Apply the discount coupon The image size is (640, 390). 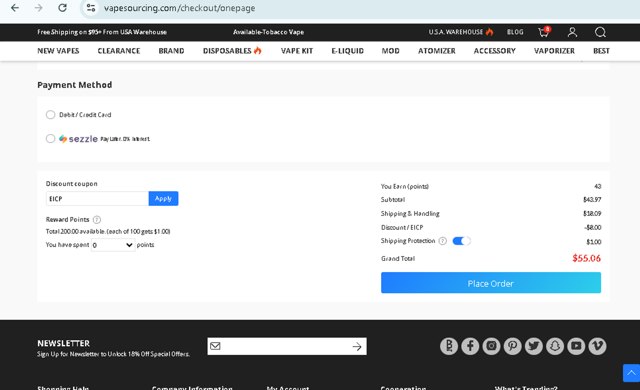tap(163, 199)
